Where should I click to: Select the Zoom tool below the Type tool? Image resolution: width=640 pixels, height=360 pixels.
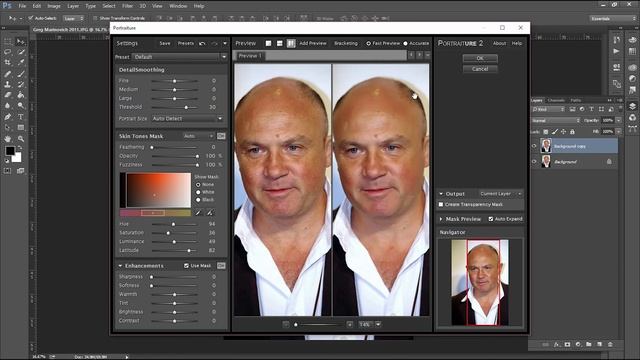[20, 139]
